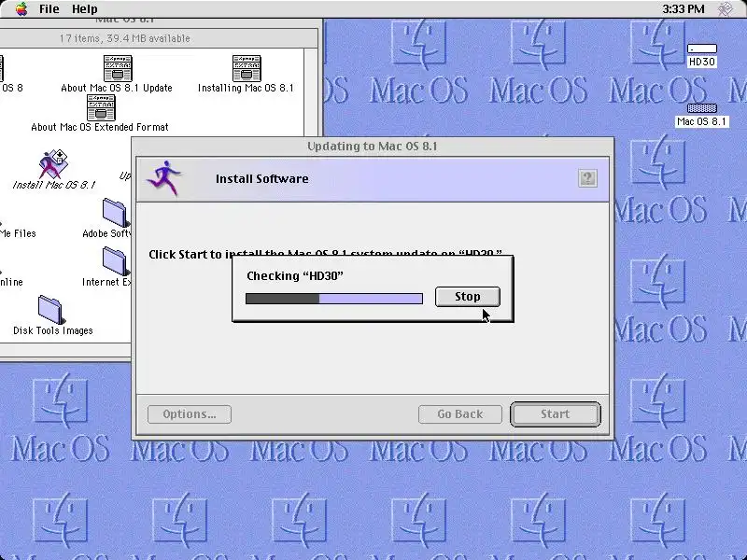Click the Updating to Mac OS 8.1 title bar
This screenshot has height=560, width=747.
pos(373,147)
